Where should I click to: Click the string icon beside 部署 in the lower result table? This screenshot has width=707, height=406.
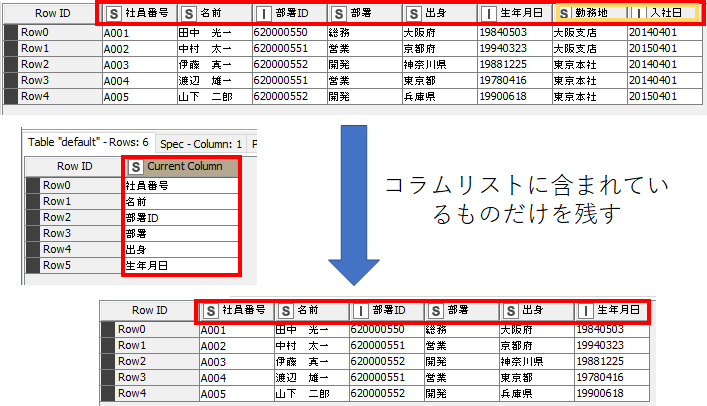pos(436,311)
